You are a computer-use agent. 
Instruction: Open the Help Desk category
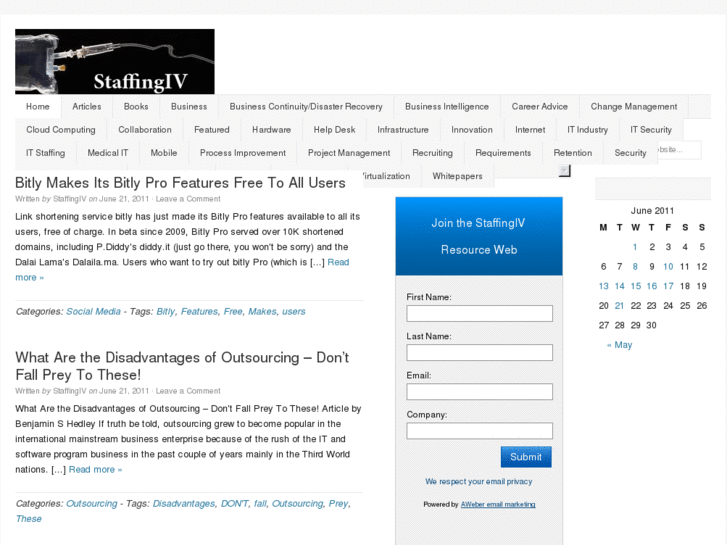334,130
